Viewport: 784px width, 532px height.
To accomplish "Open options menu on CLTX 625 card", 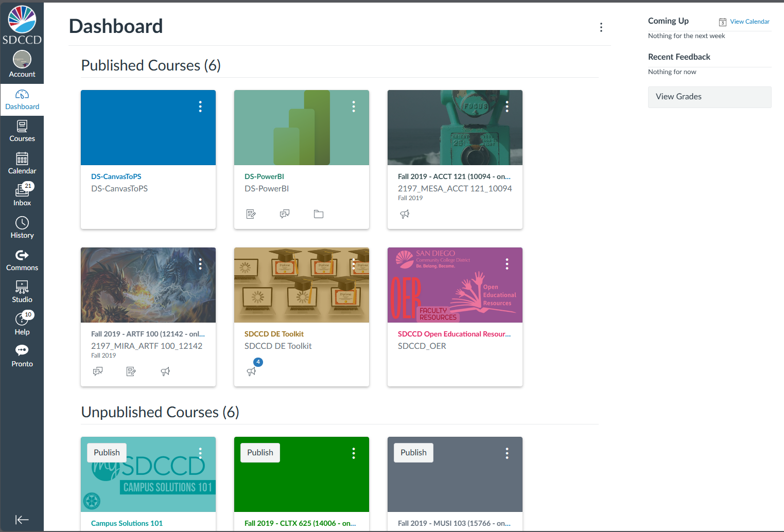I will [354, 453].
